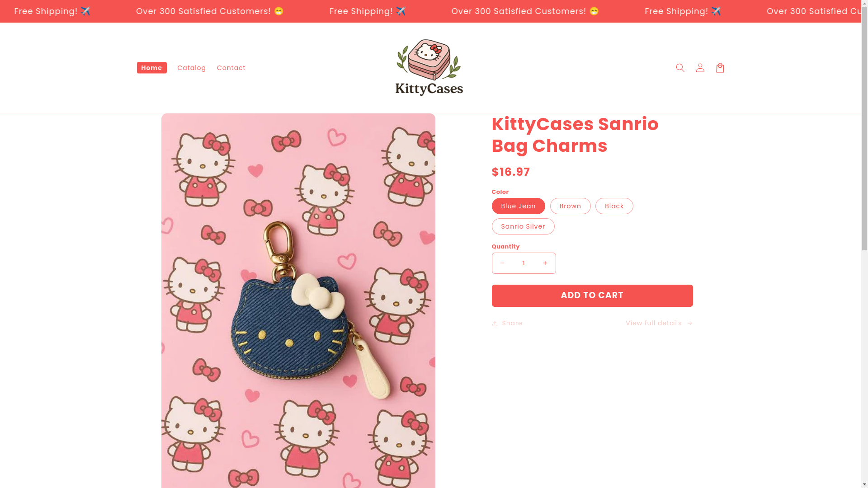Open the Contact page link

coord(231,68)
